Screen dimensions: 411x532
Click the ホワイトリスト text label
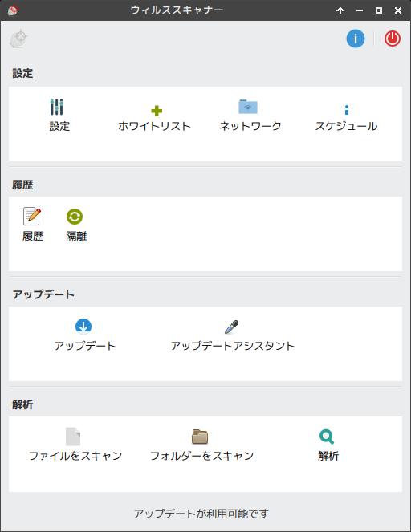coord(154,126)
